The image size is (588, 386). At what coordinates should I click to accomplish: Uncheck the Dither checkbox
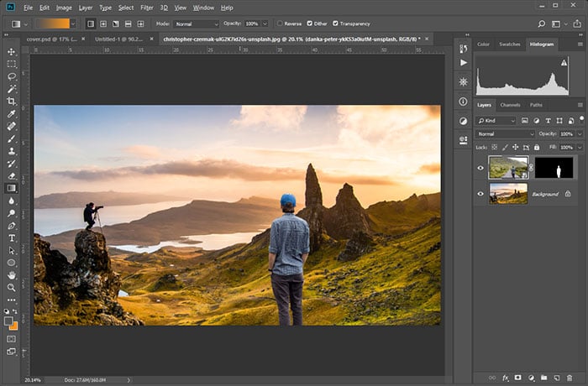309,23
